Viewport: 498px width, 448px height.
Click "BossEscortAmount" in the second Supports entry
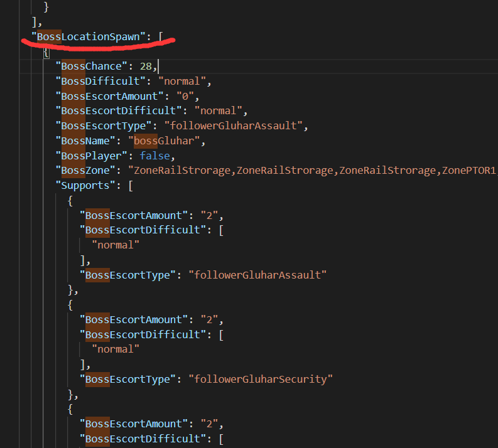pyautogui.click(x=134, y=319)
